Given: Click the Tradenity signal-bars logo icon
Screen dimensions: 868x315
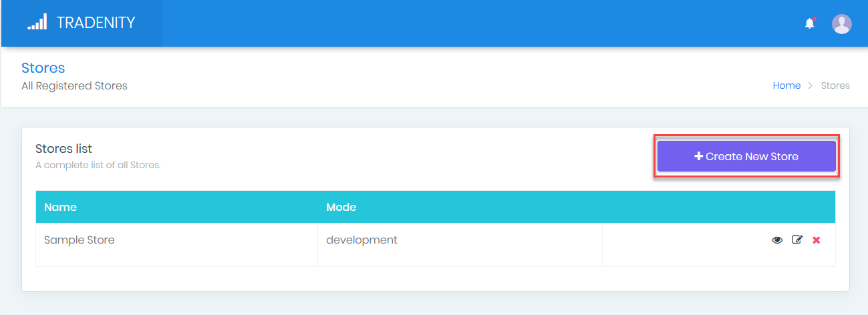Looking at the screenshot, I should coord(37,23).
